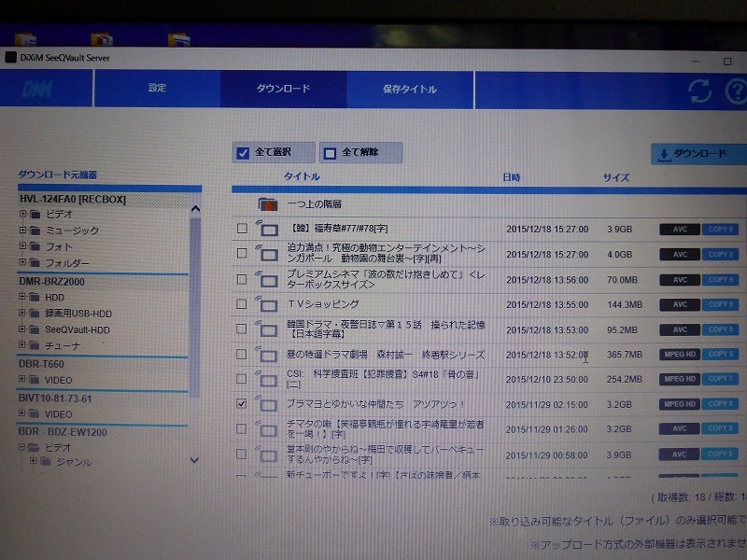Click the blue ダウンロード button
The height and width of the screenshot is (560, 747).
698,154
